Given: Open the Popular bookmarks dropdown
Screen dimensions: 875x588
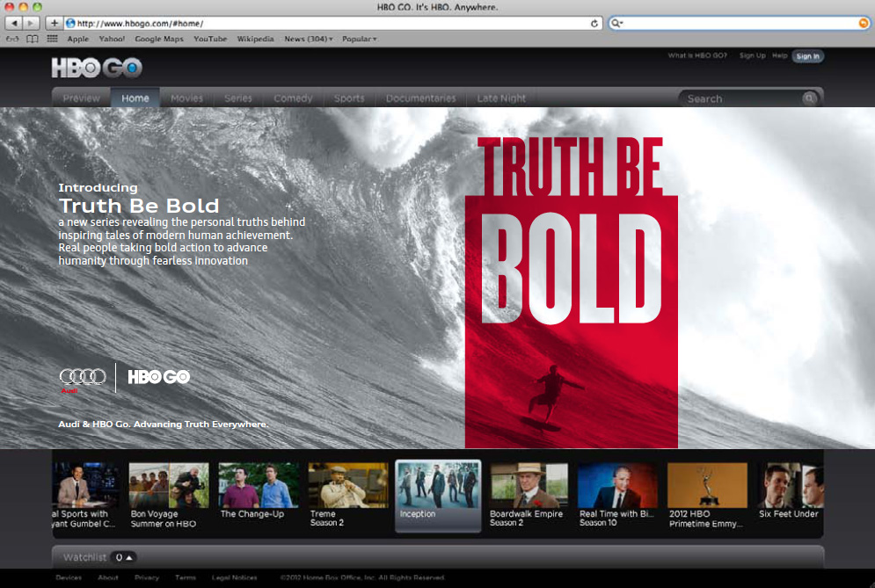Looking at the screenshot, I should (357, 39).
